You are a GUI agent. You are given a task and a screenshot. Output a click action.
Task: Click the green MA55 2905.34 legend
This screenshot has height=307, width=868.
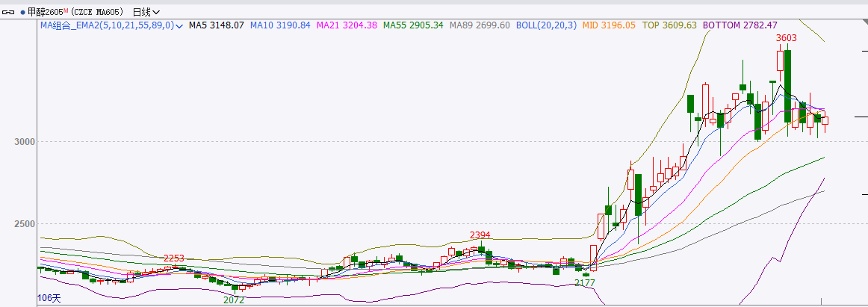point(413,25)
